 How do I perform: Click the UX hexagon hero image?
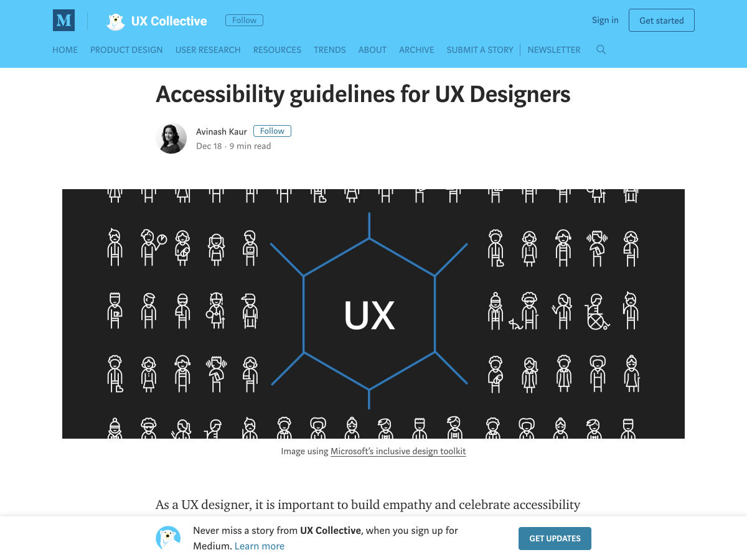[374, 314]
